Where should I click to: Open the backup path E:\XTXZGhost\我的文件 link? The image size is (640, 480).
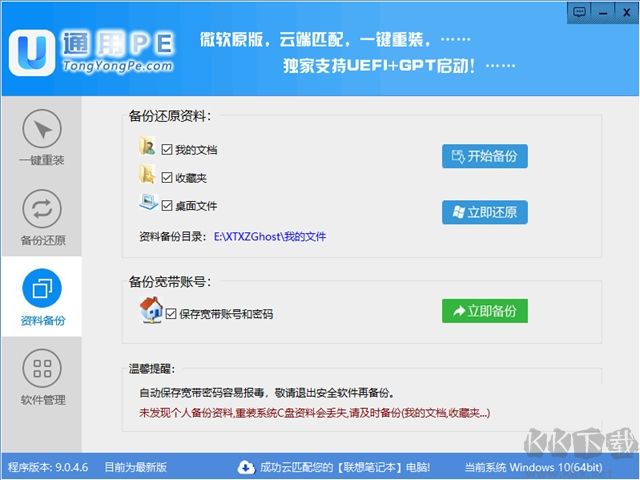click(270, 236)
